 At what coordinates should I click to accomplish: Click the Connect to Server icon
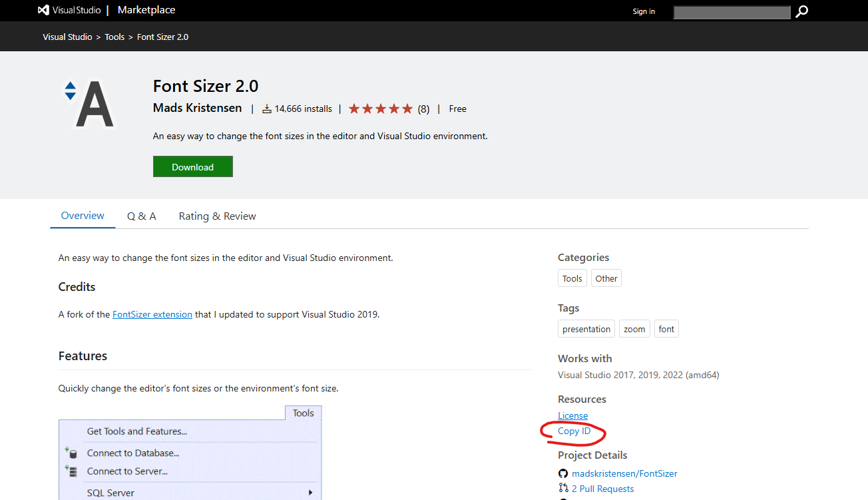pos(71,471)
